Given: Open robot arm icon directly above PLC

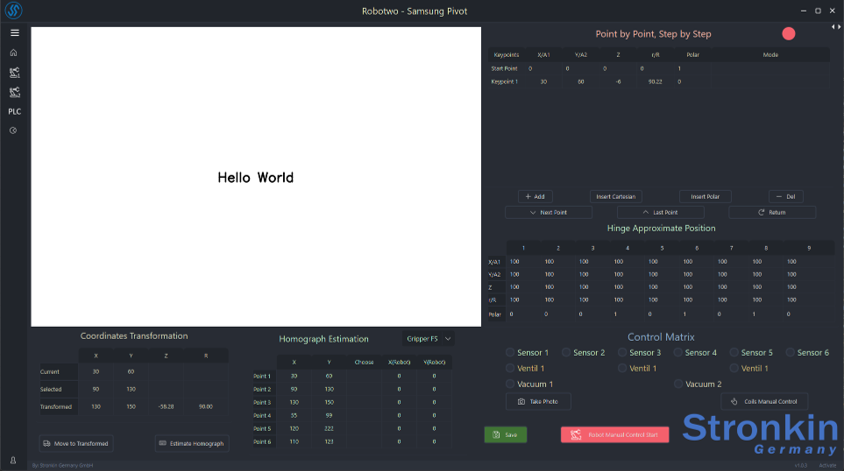Looking at the screenshot, I should 15,92.
